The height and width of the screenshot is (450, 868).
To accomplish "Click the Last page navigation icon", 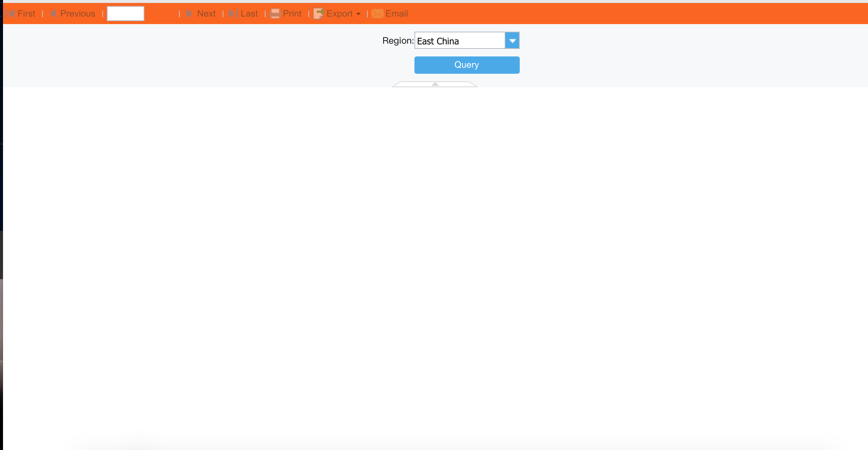I will pos(232,14).
